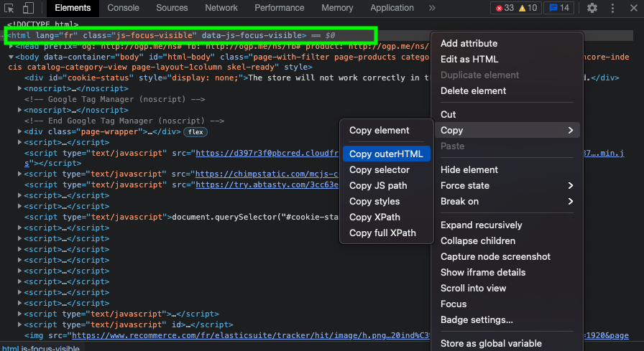Select the Elements tab
The width and height of the screenshot is (644, 351).
tap(73, 8)
